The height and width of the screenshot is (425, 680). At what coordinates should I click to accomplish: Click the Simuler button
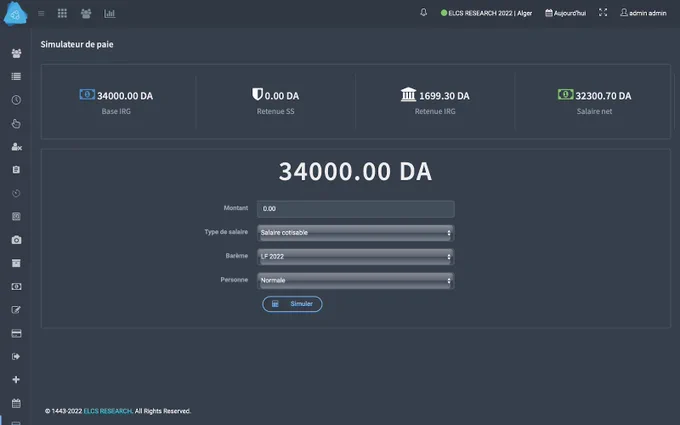pyautogui.click(x=292, y=304)
